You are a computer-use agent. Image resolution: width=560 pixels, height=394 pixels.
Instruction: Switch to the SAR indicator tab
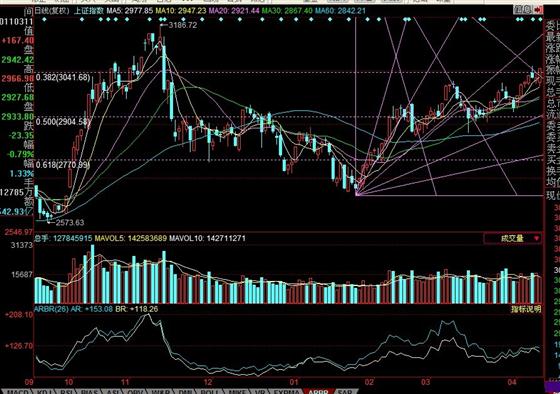tap(344, 391)
